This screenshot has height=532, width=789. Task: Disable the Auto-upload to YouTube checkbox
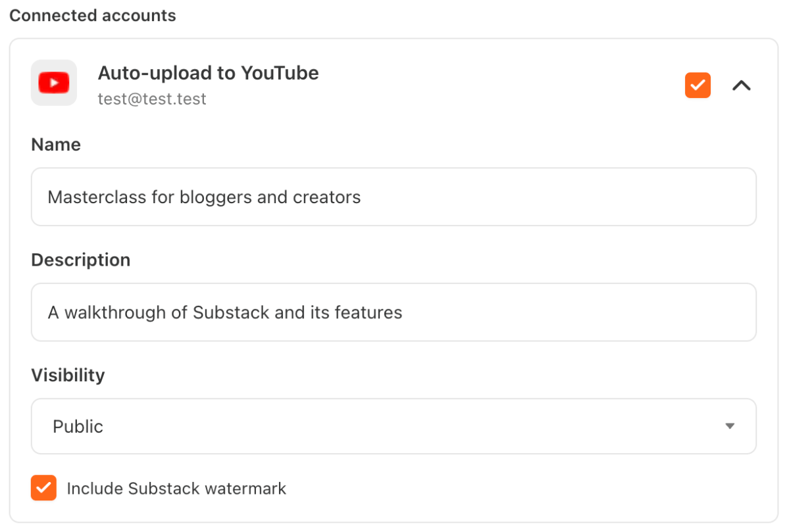click(698, 85)
